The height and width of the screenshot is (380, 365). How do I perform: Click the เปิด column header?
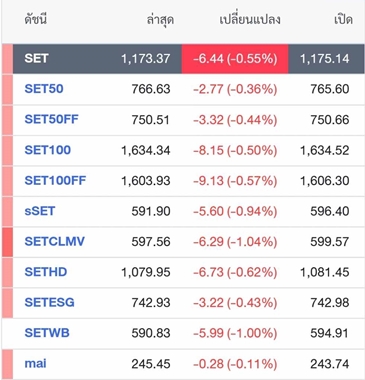tap(343, 20)
